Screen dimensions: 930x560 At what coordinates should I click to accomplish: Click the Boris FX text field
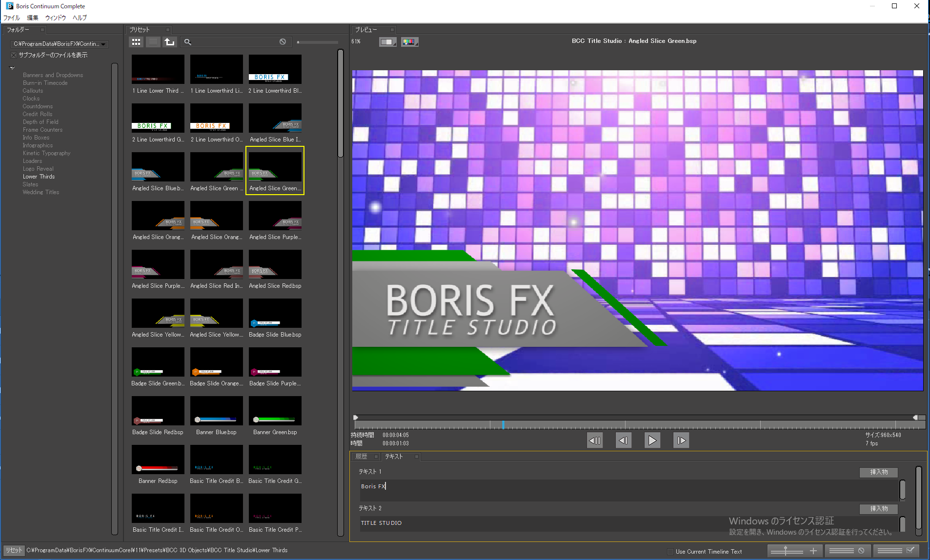point(629,490)
